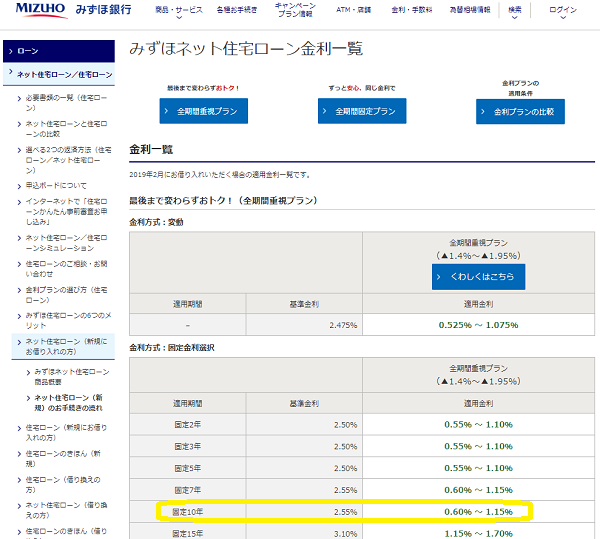The image size is (600, 539).
Task: Open 住宅ローンのきほん（新規） sidebar link
Action: 63,458
